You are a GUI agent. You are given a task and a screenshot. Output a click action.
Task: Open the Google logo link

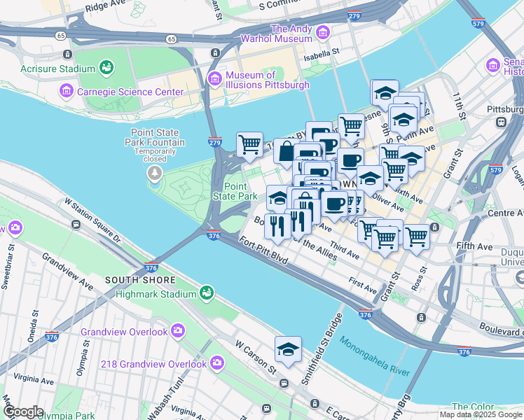point(22,412)
